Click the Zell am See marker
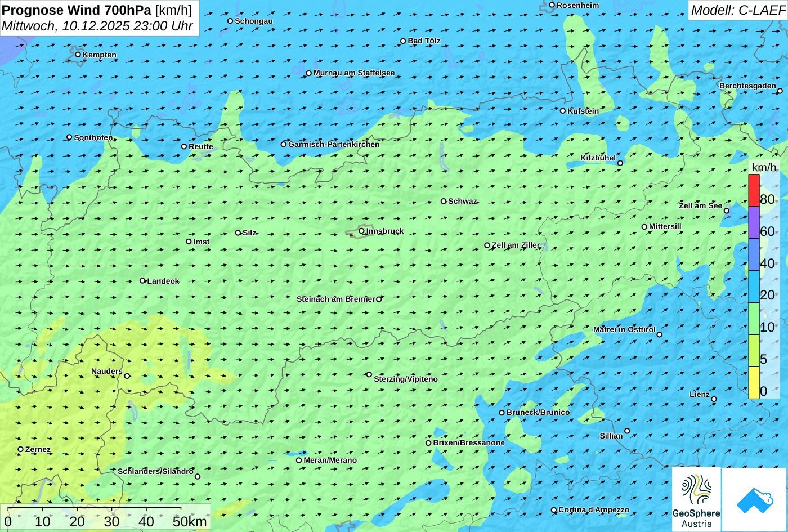788x532 pixels. click(x=727, y=211)
